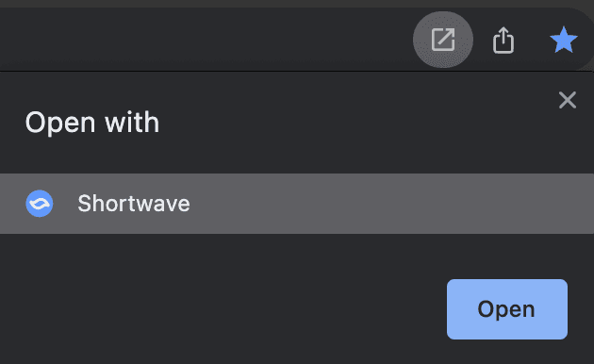Dismiss the dialog with the X icon

567,100
